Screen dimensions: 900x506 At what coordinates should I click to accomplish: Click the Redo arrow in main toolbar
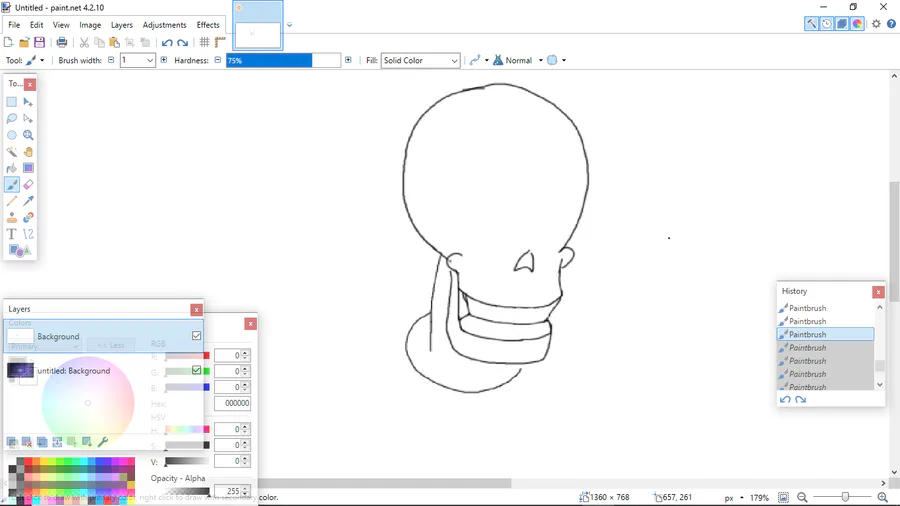pyautogui.click(x=183, y=42)
